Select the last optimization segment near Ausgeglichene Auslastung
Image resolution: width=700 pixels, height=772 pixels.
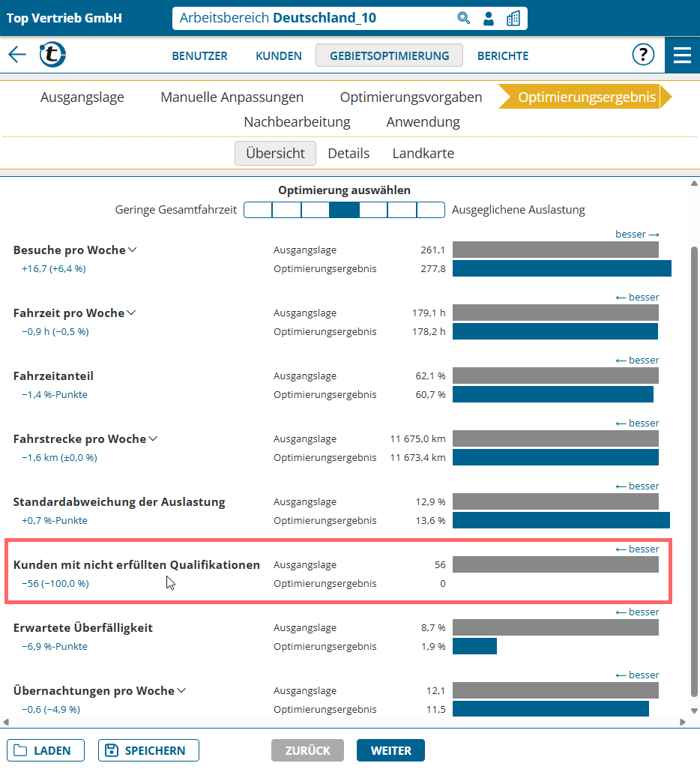click(x=430, y=210)
